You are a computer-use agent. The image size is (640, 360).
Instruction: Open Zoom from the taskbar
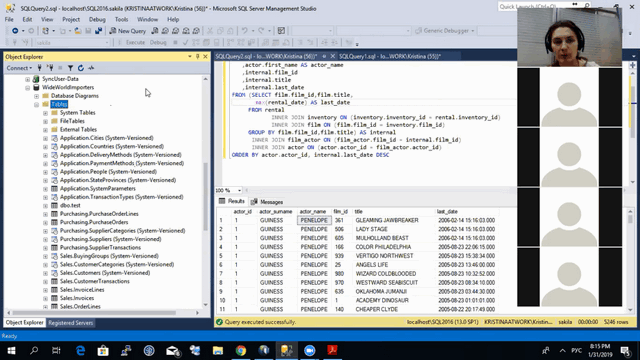tap(309, 350)
